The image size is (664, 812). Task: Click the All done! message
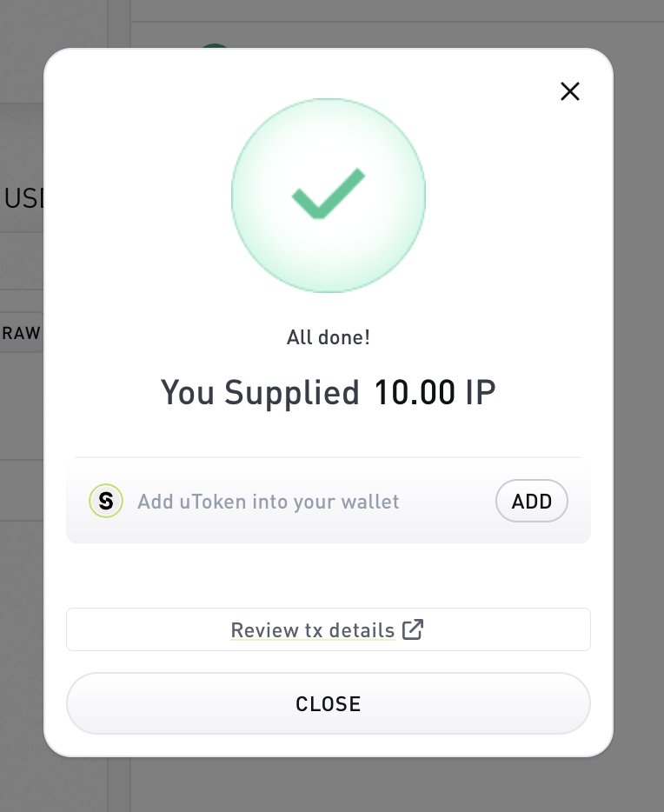click(x=329, y=337)
